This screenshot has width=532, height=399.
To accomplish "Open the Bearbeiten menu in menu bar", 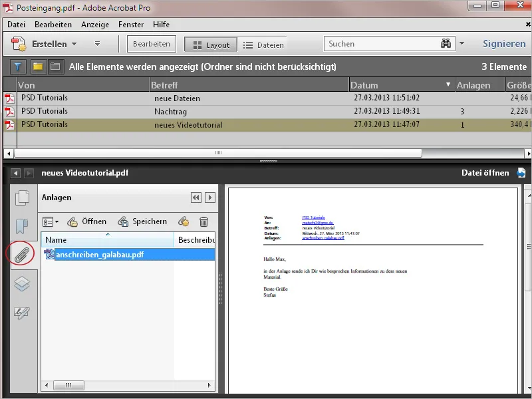I will pos(53,25).
